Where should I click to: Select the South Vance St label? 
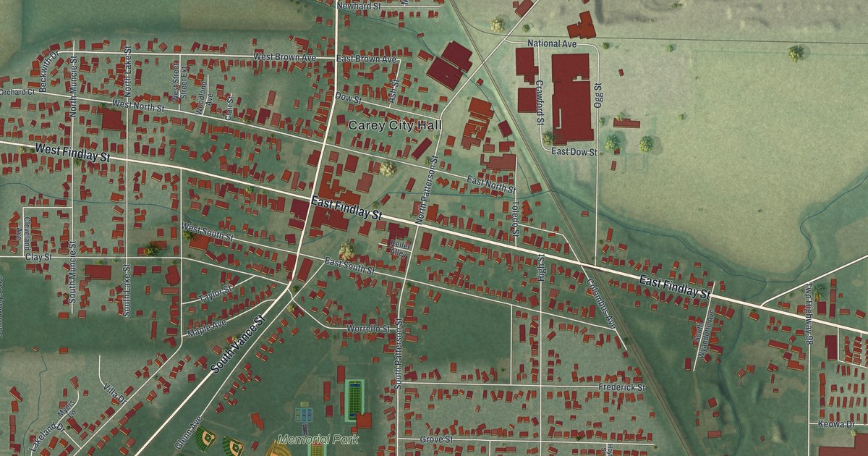(x=239, y=344)
